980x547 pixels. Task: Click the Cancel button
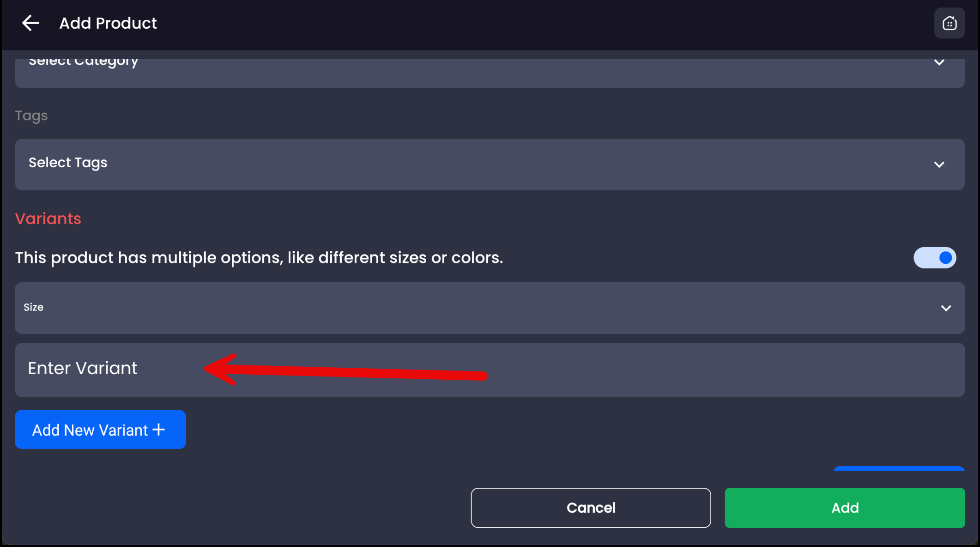[x=591, y=508]
